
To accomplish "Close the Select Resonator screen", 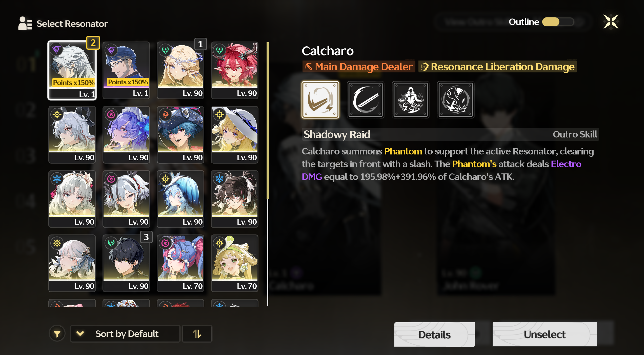I will tap(611, 22).
